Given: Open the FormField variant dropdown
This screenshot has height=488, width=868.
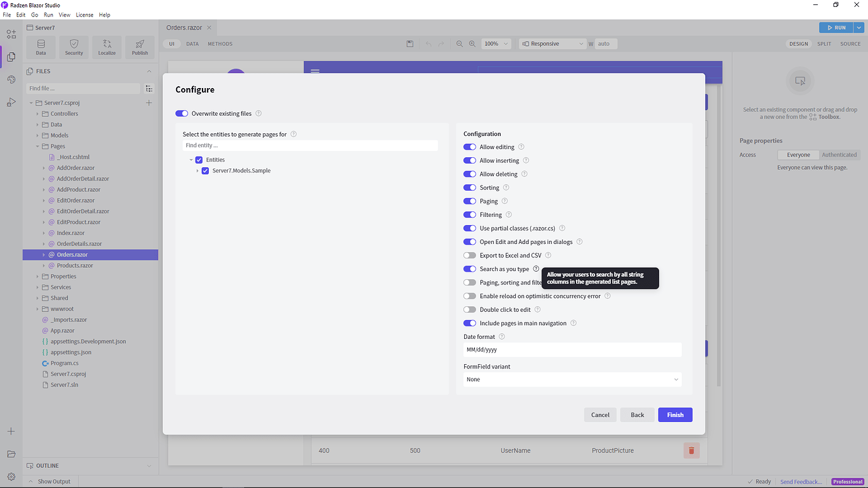Looking at the screenshot, I should point(572,379).
